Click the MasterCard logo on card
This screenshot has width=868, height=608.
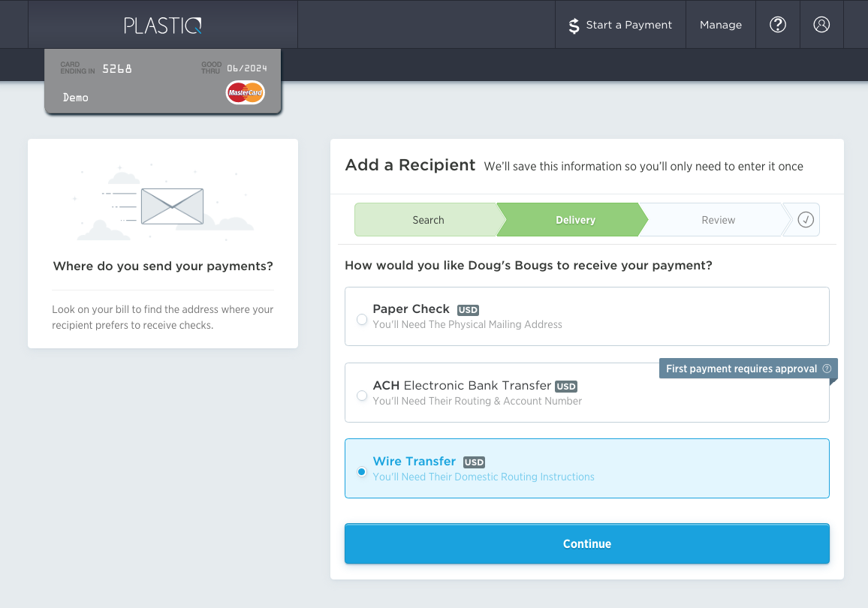point(246,92)
